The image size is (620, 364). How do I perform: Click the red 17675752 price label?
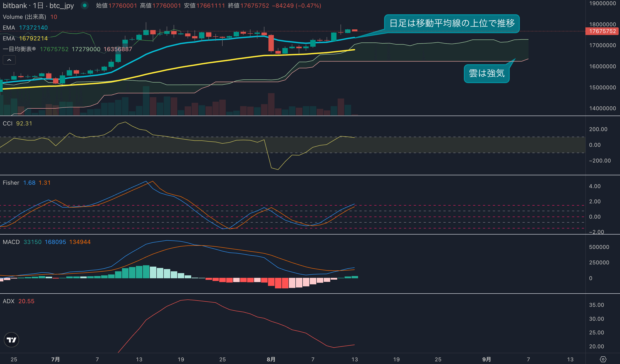(x=602, y=31)
